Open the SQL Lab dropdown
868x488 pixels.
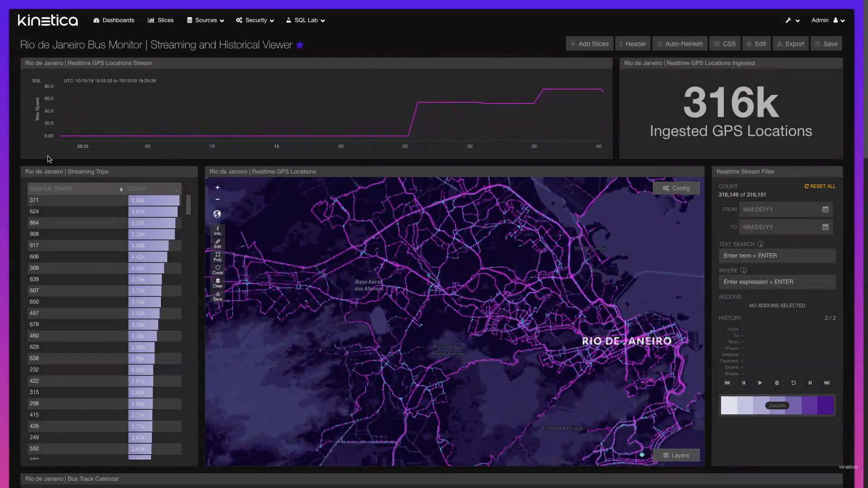(306, 20)
